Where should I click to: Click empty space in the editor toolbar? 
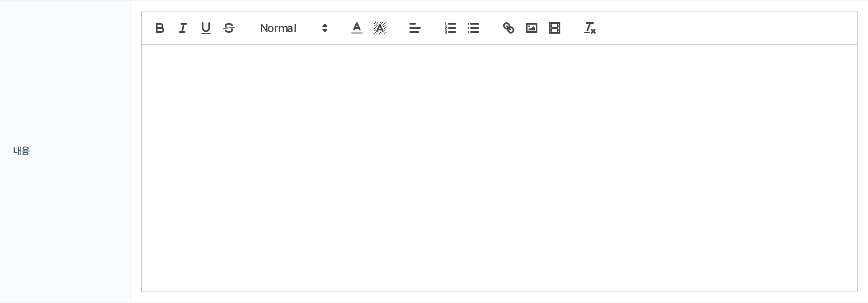[726, 28]
